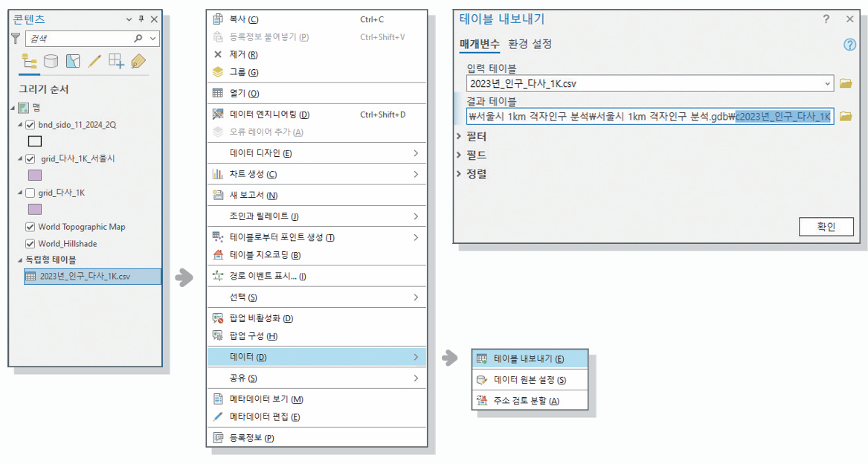Image resolution: width=868 pixels, height=464 pixels.
Task: Click the 확인 button
Action: (x=826, y=227)
